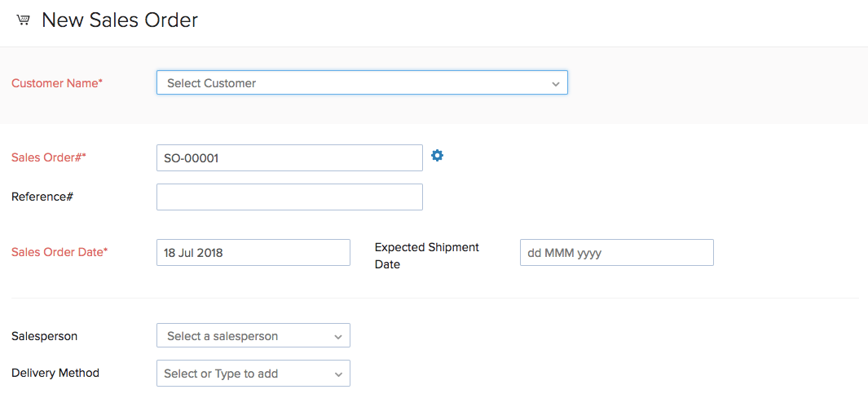Click the Delivery Method label
The height and width of the screenshot is (416, 868).
pos(55,373)
